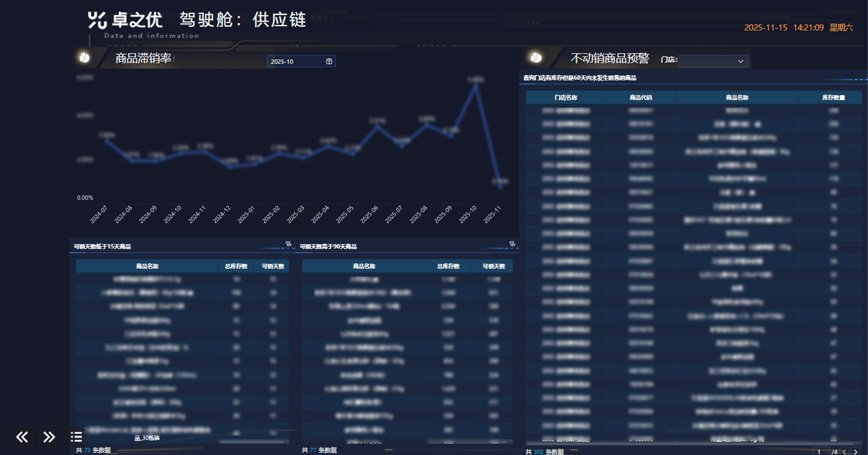
Task: Open the list menu icon
Action: tap(76, 437)
